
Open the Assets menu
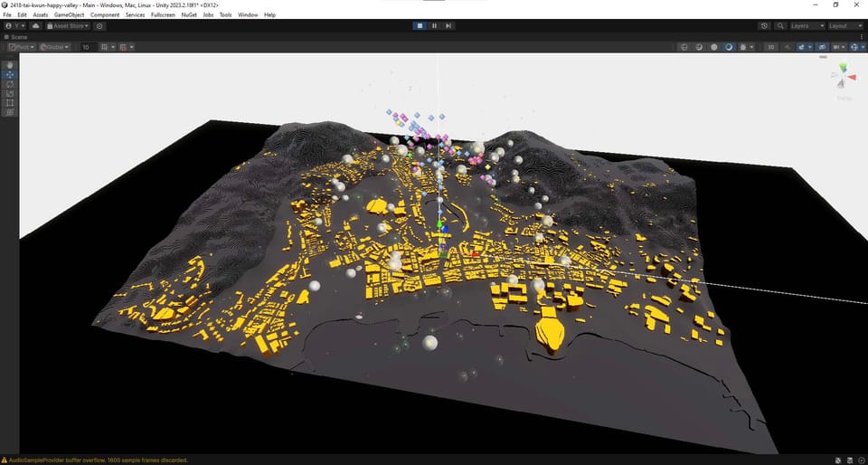click(41, 15)
